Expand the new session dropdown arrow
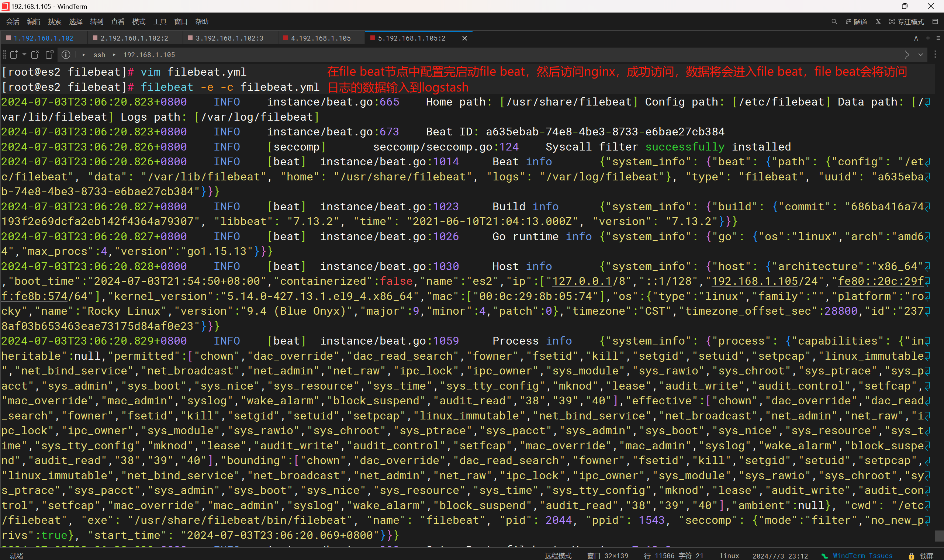The image size is (944, 560). point(24,55)
